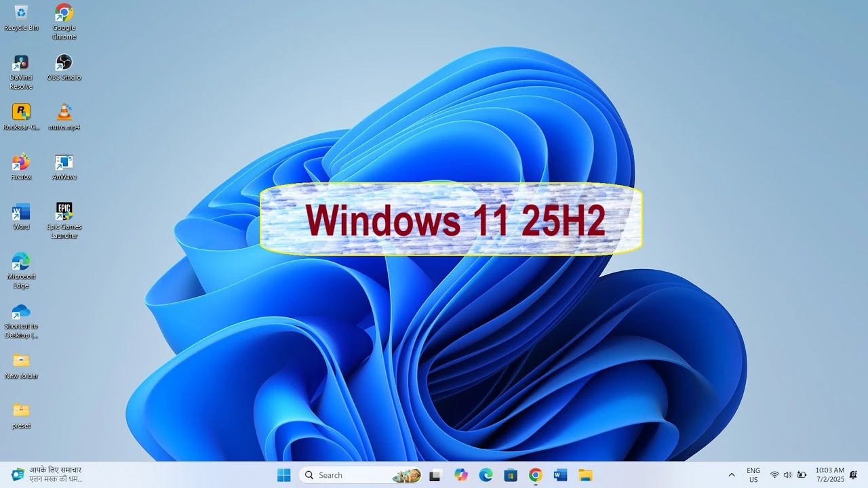
Task: Open Task View from the taskbar
Action: (x=435, y=475)
